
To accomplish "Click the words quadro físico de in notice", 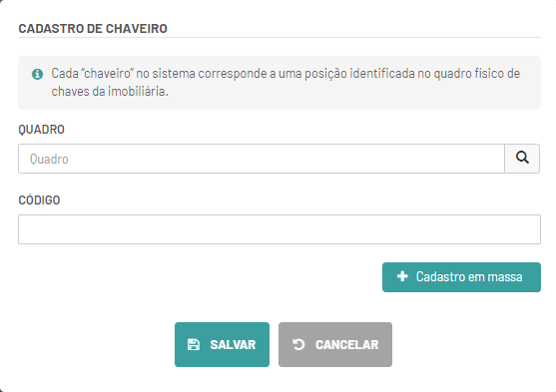I will pos(477,74).
